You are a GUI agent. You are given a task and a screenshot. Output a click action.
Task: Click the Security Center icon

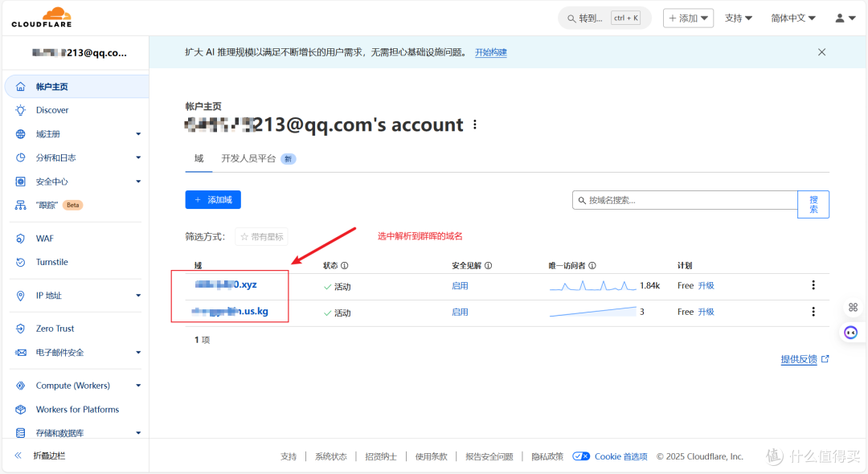tap(20, 182)
